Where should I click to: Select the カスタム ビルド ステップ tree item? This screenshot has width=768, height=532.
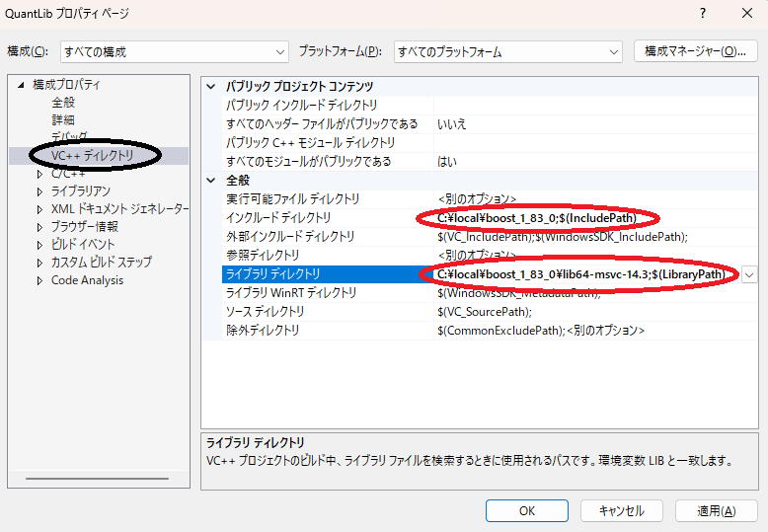click(x=102, y=263)
